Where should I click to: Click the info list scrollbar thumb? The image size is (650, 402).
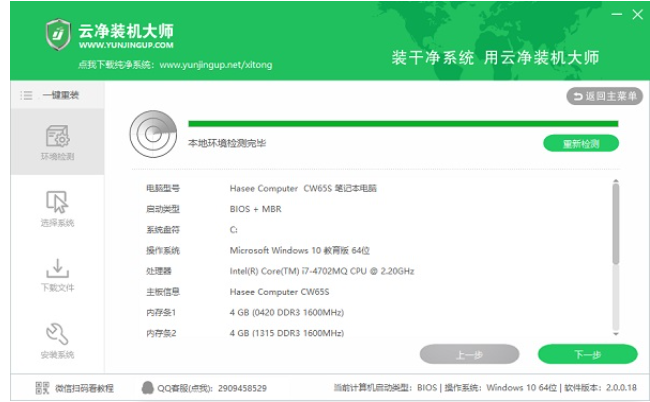(616, 224)
